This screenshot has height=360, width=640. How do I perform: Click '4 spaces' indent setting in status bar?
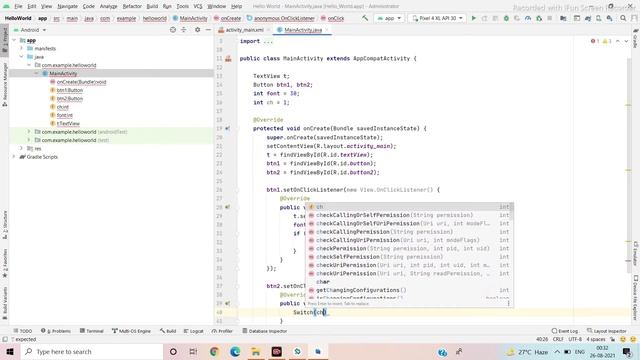tap(596, 339)
